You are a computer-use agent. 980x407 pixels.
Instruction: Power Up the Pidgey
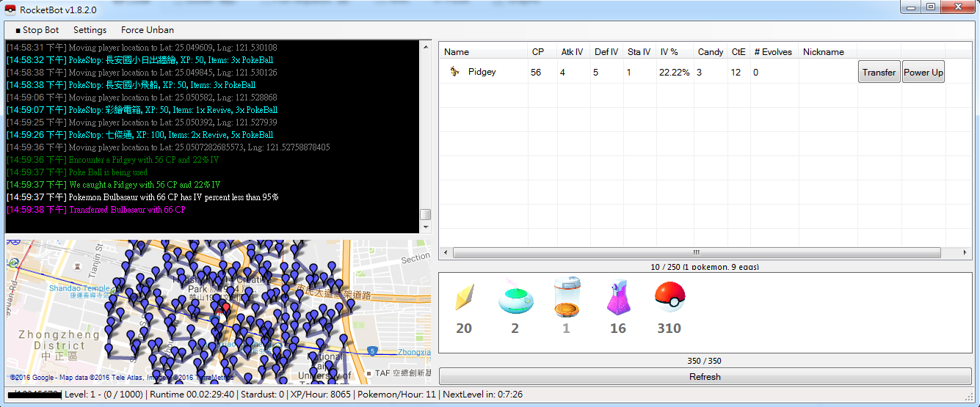[x=923, y=72]
